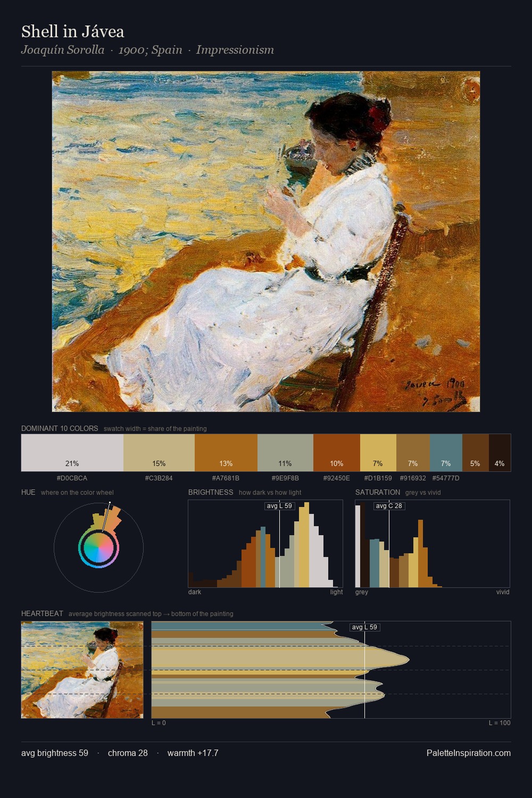Click the "HEARTBEAT" section heading
This screenshot has width=532, height=798.
click(x=42, y=613)
